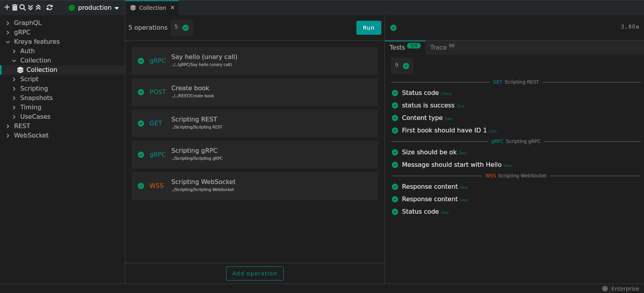Expand all tree nodes with double-down chevron icon

[x=30, y=7]
